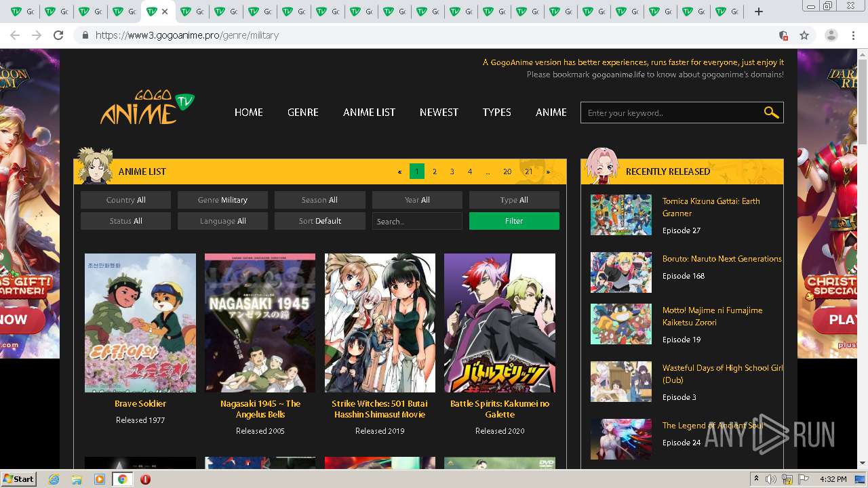Open the GENRE menu
This screenshot has height=488, width=868.
coord(302,113)
